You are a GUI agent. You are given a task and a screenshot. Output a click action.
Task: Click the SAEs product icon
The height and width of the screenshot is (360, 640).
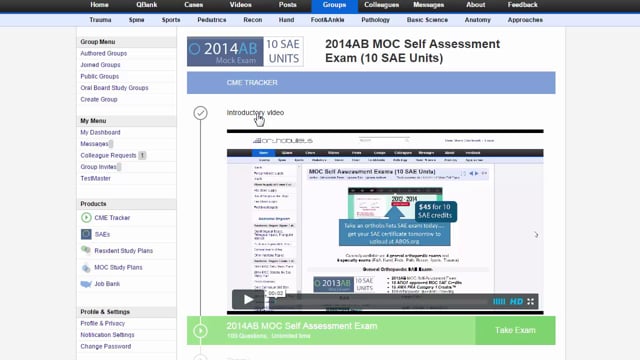point(86,234)
